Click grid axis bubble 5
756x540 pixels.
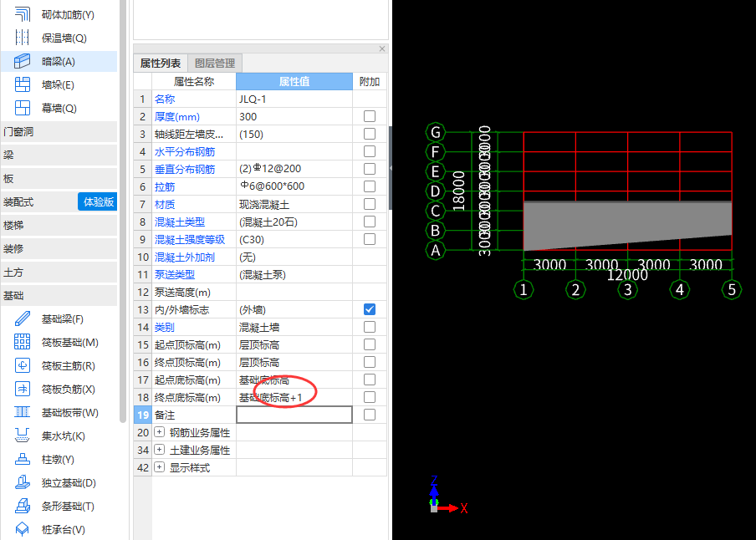point(732,290)
